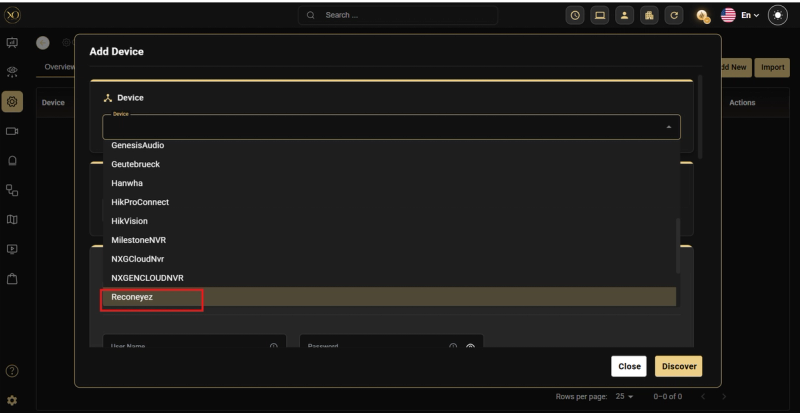Click the user profile icon in top bar
Image resolution: width=800 pixels, height=413 pixels.
click(624, 15)
